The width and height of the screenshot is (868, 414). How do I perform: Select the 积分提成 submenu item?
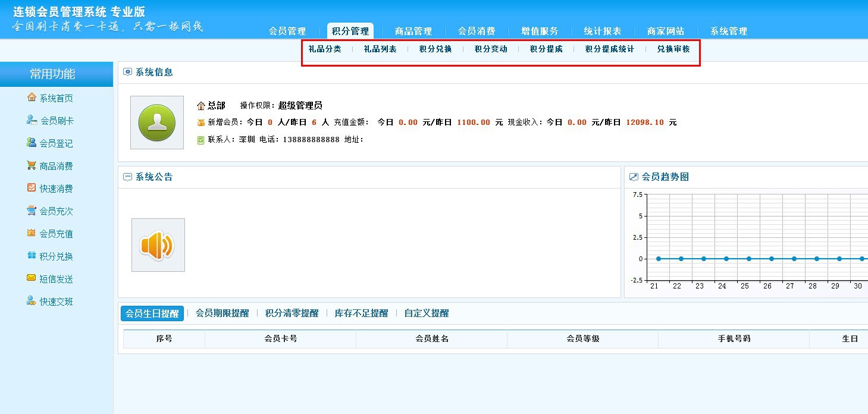[x=546, y=49]
